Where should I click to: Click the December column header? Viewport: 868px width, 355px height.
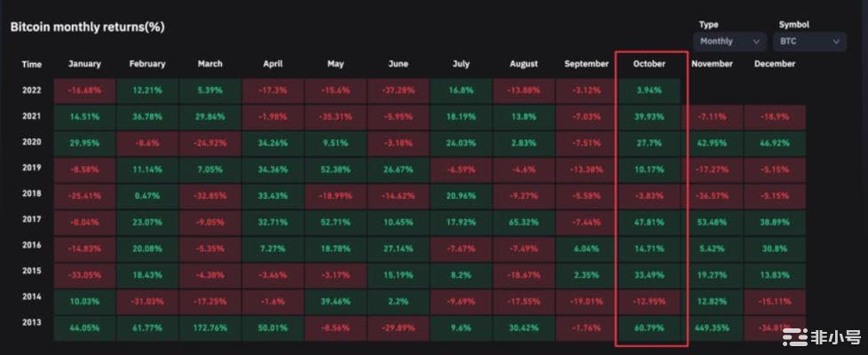tap(775, 64)
